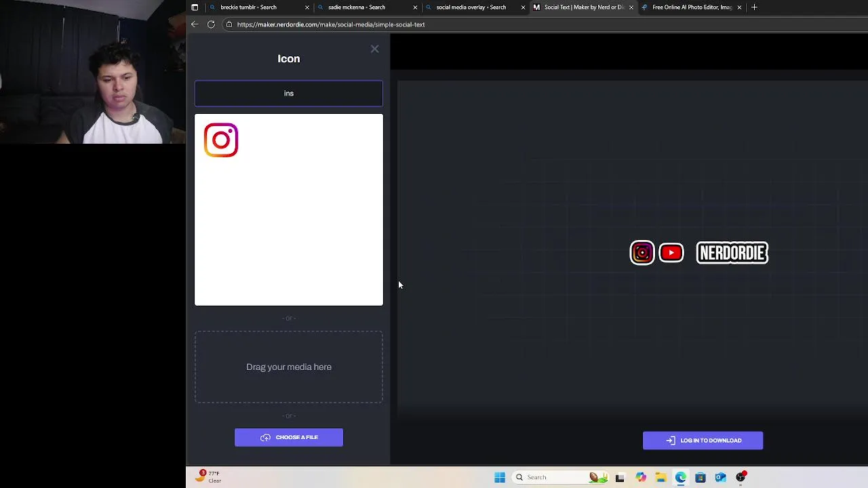Select the active 'Social Text | Maker' tab
868x488 pixels.
click(583, 7)
